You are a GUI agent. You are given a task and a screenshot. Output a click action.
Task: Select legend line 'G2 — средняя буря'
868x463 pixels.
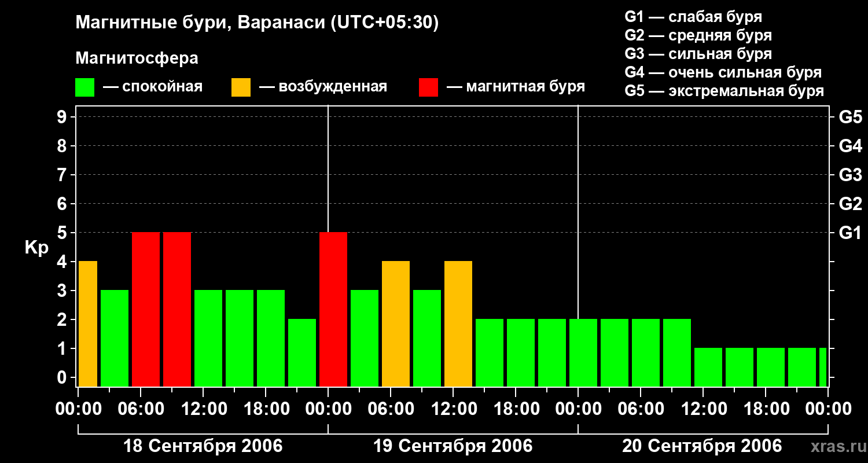point(698,35)
